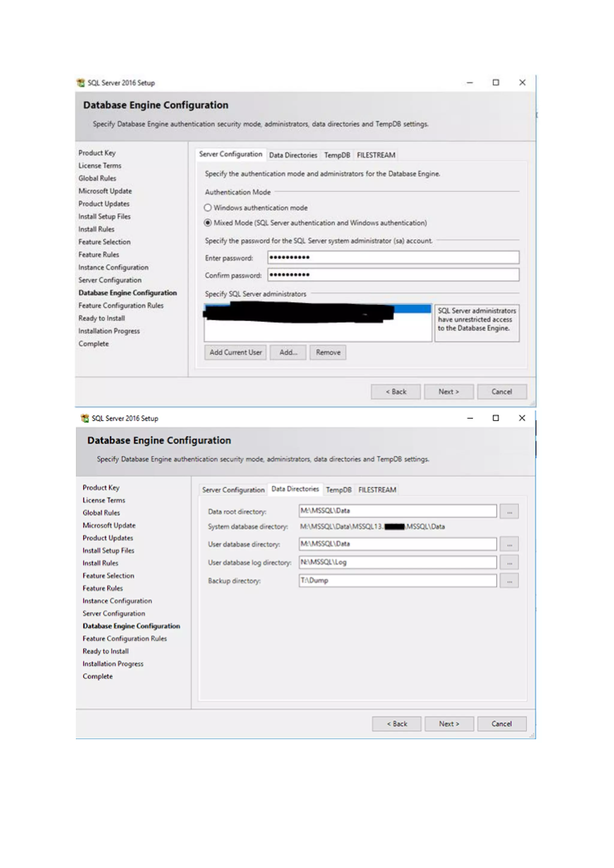Browse for the user database log directory

(509, 562)
